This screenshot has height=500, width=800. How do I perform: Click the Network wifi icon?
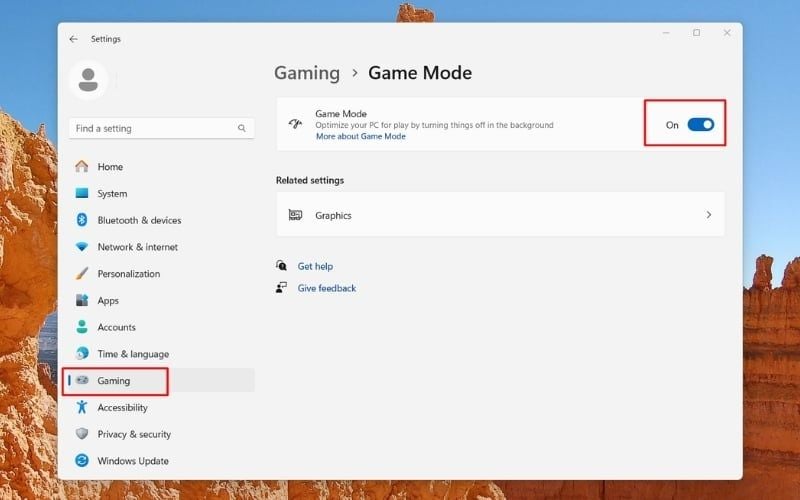82,246
